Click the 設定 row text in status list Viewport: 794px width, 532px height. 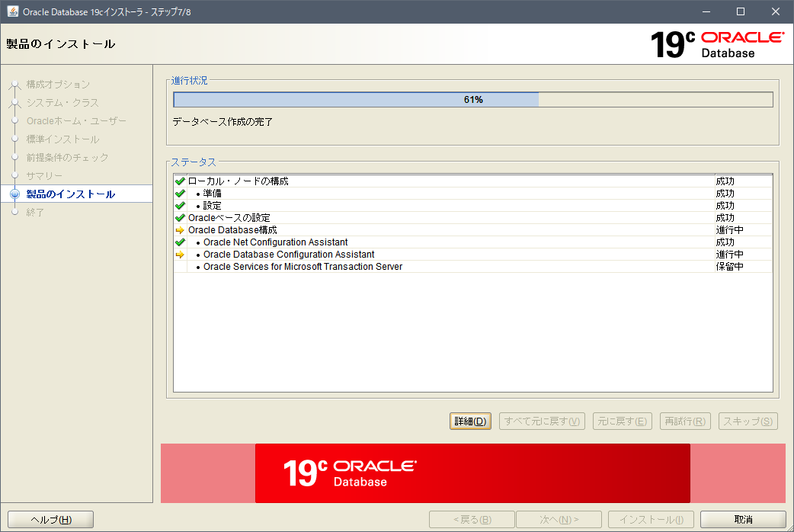212,205
